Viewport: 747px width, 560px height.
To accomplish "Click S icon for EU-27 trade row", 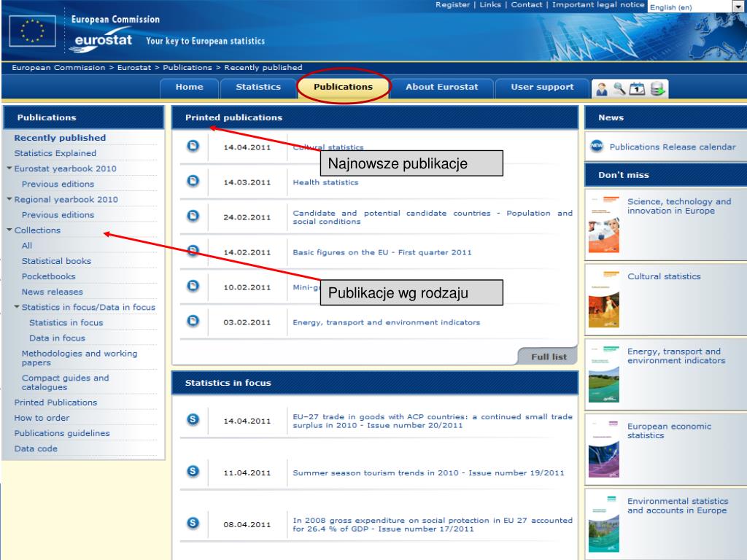I will pyautogui.click(x=193, y=419).
